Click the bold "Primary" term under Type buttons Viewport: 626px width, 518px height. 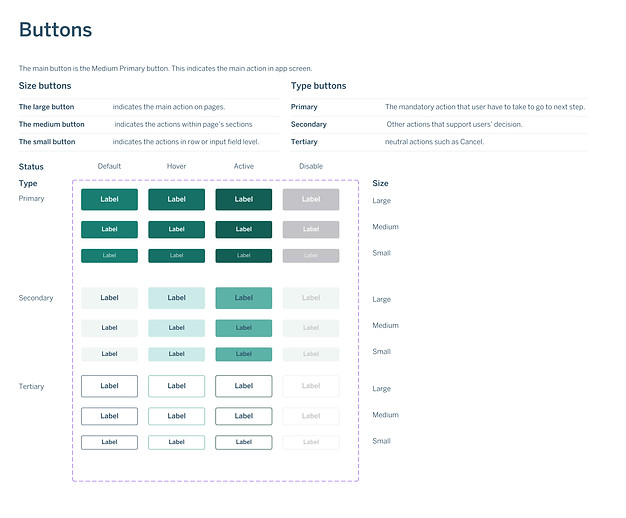[x=304, y=107]
